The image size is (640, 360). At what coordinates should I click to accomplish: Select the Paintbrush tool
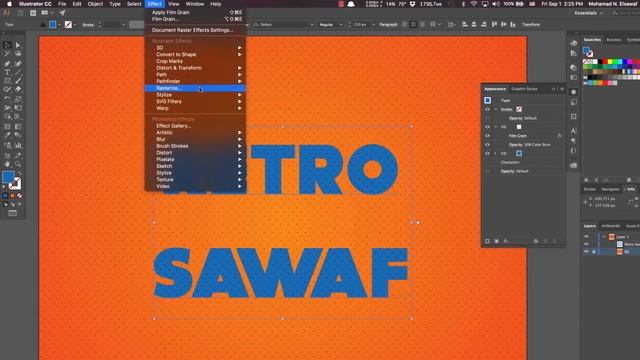click(18, 81)
